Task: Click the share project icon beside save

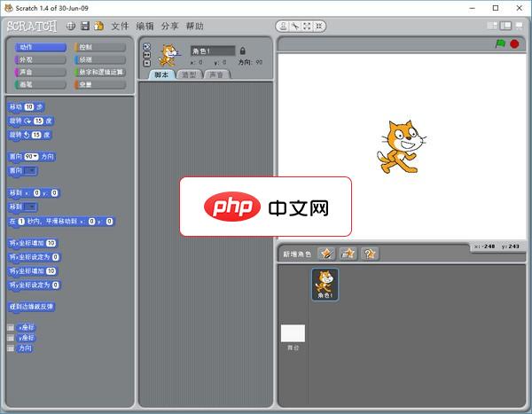Action: pyautogui.click(x=98, y=26)
